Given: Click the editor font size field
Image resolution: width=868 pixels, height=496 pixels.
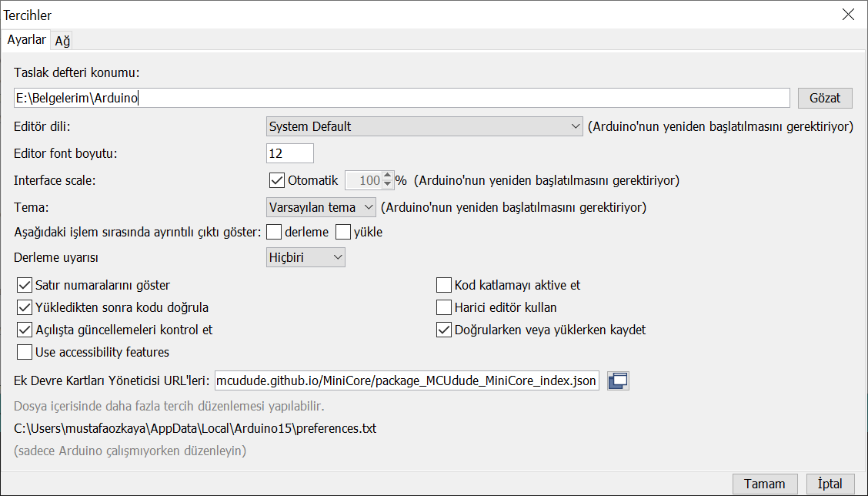Looking at the screenshot, I should pyautogui.click(x=290, y=153).
